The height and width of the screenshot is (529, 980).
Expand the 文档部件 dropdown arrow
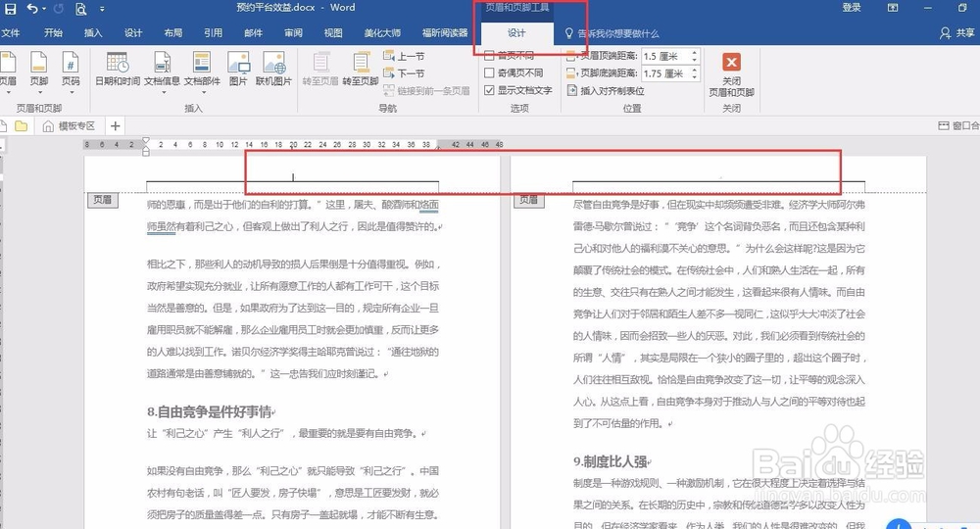[203, 92]
